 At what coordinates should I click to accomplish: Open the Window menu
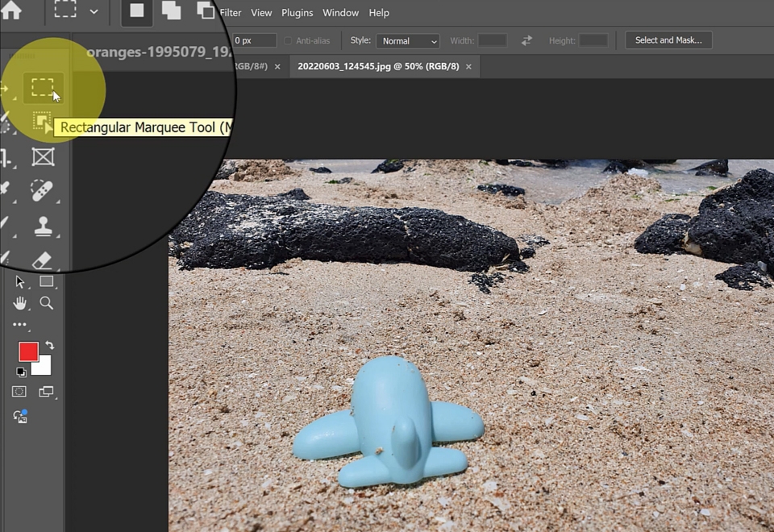(340, 13)
